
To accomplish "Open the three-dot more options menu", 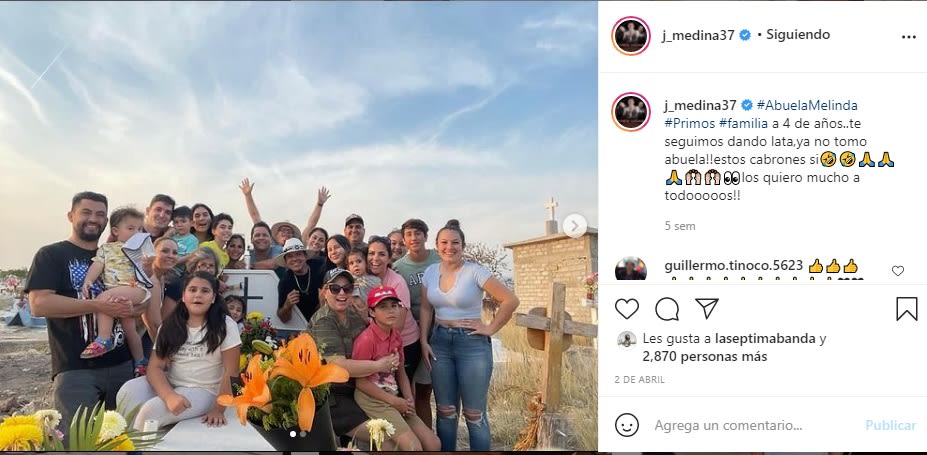I will 908,37.
